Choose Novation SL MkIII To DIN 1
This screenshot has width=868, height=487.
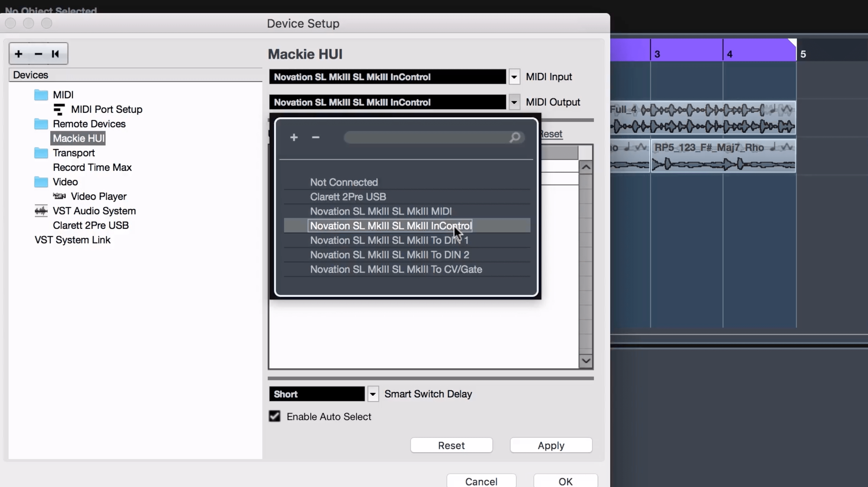point(407,240)
